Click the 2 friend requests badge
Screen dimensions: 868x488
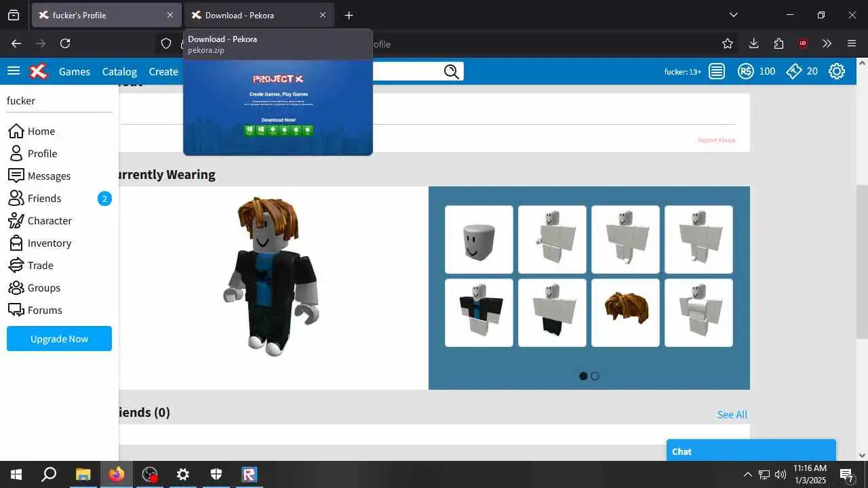pyautogui.click(x=104, y=199)
